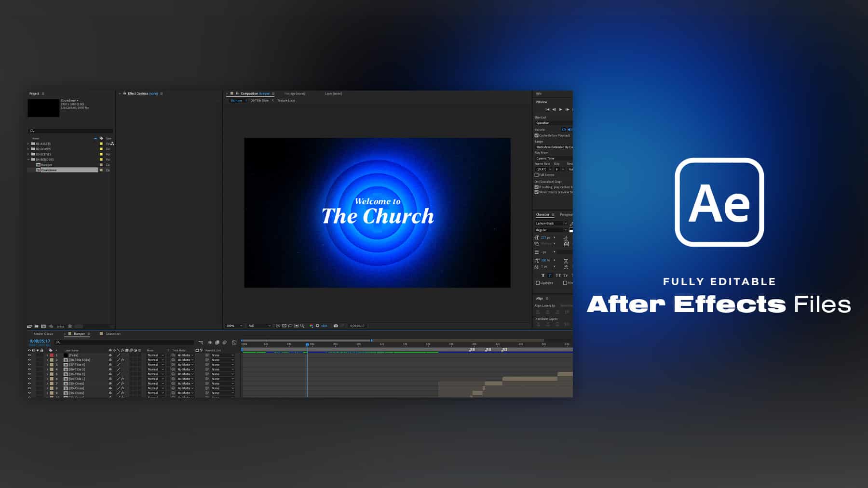This screenshot has height=488, width=868.
Task: Click the shy layers switch icon in timeline
Action: click(x=210, y=343)
